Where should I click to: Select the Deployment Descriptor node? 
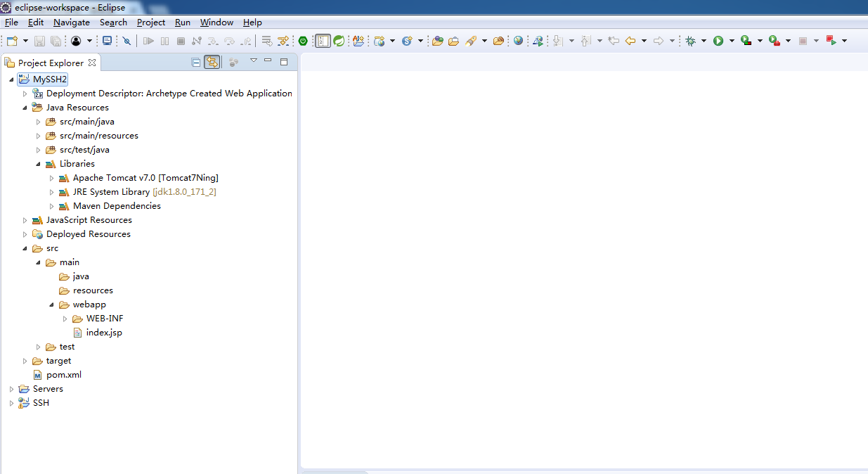[x=162, y=94]
